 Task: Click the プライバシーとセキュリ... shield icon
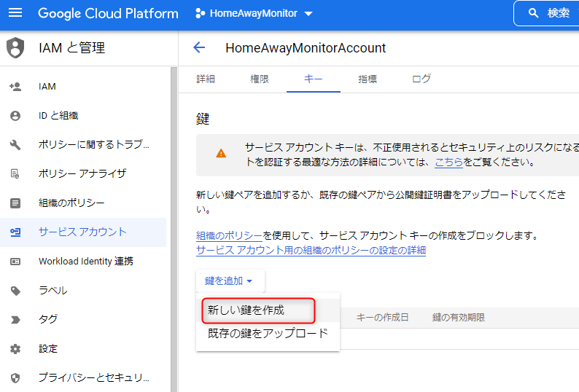(x=15, y=378)
